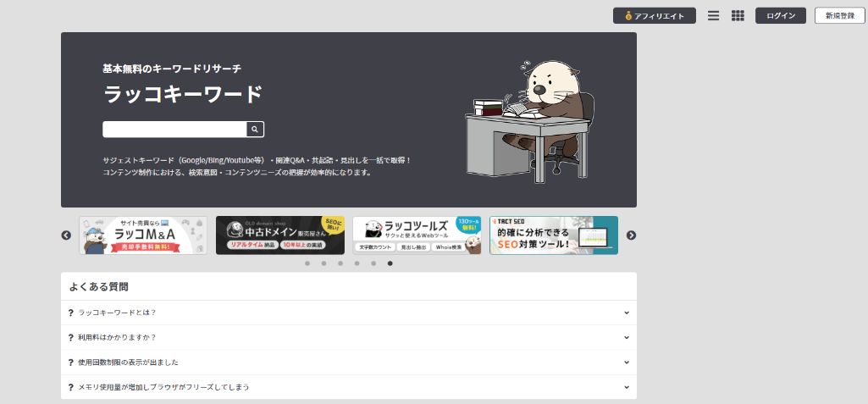Screen dimensions: 868x404
Task: Select the third carousel pagination dot
Action: tap(340, 263)
